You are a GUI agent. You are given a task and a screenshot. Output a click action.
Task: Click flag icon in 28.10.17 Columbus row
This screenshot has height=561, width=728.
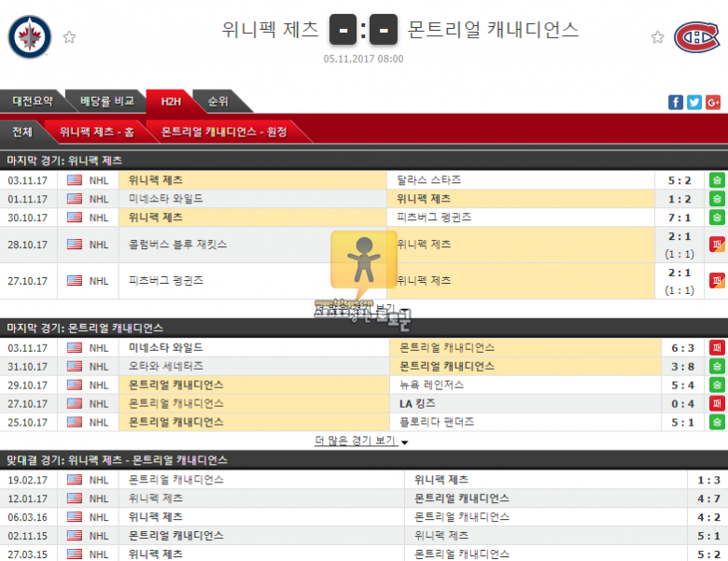pyautogui.click(x=75, y=245)
